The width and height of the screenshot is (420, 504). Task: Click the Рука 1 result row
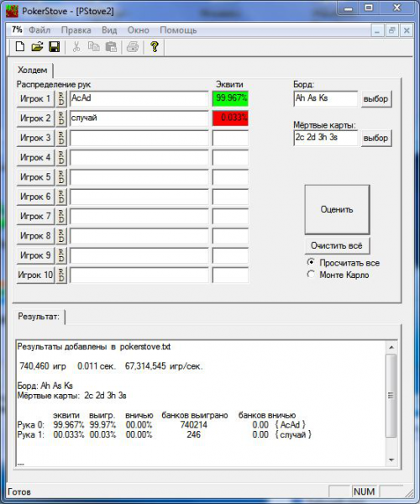pos(164,435)
